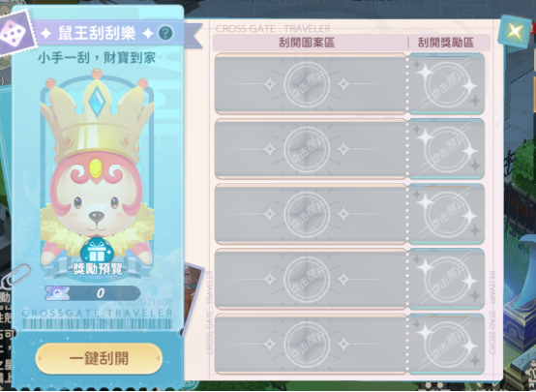Reveal the fourth row reward stub
536x392 pixels.
446,279
